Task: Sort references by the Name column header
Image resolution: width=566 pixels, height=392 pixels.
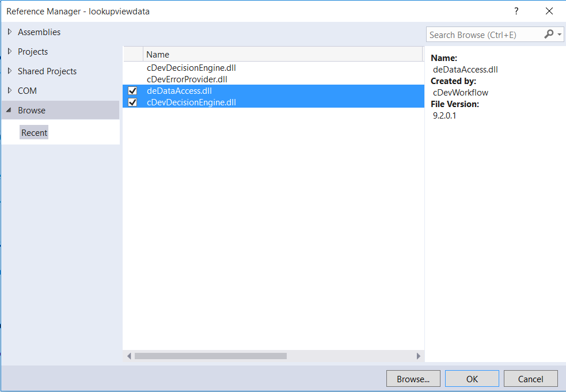Action: coord(157,54)
